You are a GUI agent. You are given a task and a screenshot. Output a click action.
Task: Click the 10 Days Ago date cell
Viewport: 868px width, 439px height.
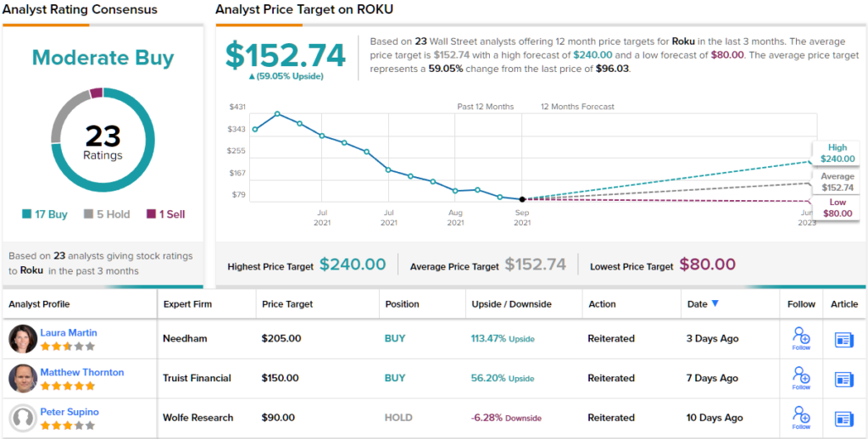(x=715, y=418)
